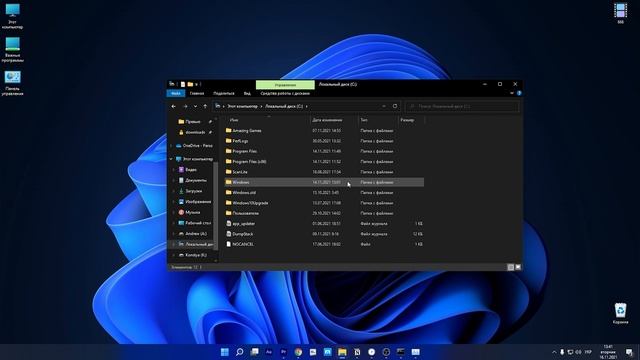640x360 pixels.
Task: Open the taskbar search magnifier
Action: [240, 352]
